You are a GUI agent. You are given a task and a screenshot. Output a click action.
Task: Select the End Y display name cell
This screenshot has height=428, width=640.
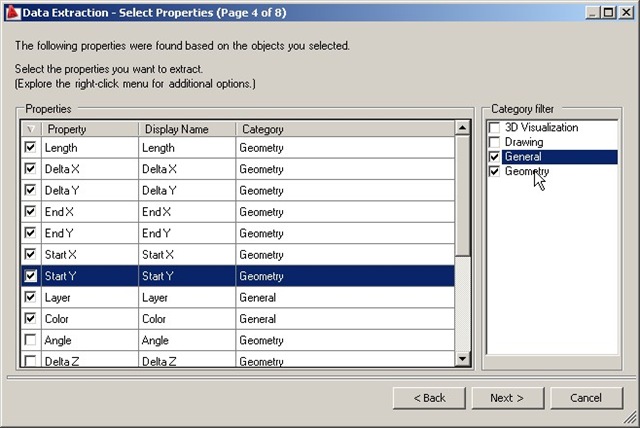(187, 233)
